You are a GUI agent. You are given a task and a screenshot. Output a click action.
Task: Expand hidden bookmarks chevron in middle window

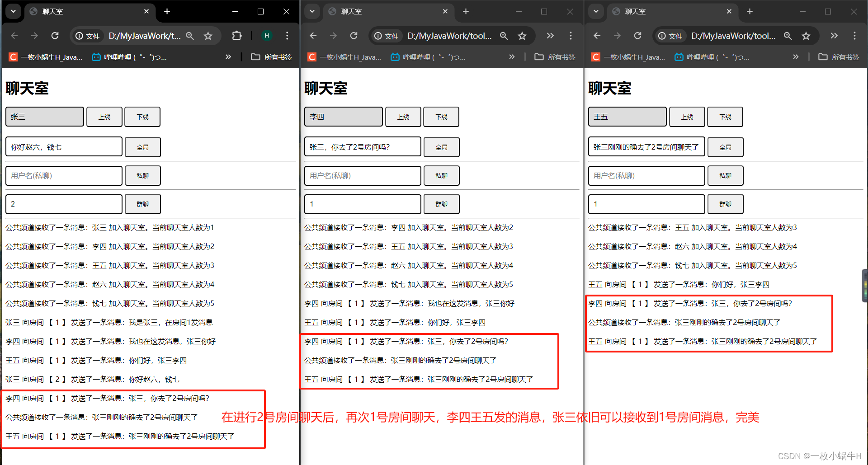512,57
